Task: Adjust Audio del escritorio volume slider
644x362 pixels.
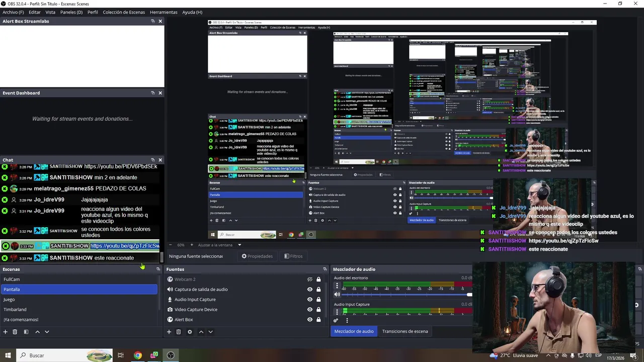Action: [407, 295]
